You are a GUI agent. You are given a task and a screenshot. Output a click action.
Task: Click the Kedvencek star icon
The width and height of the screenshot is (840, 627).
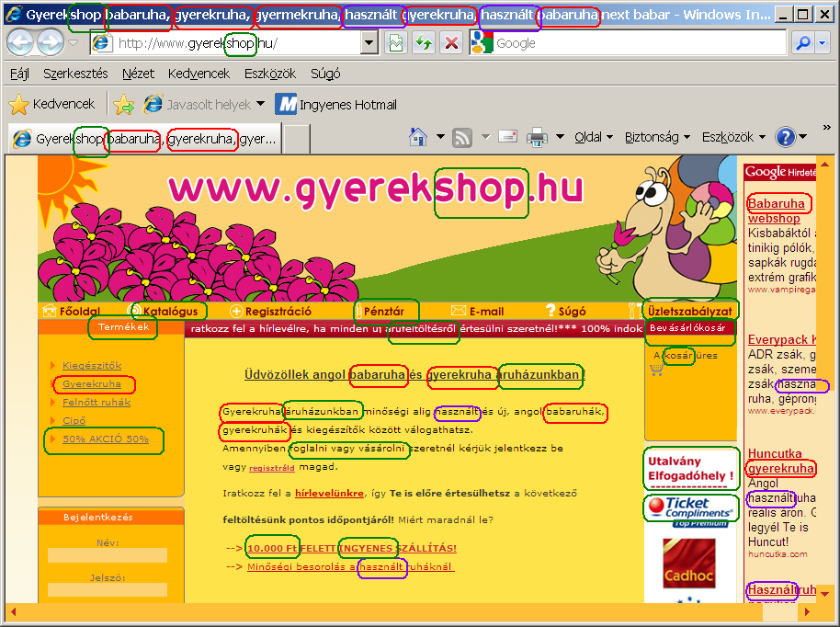pos(18,105)
